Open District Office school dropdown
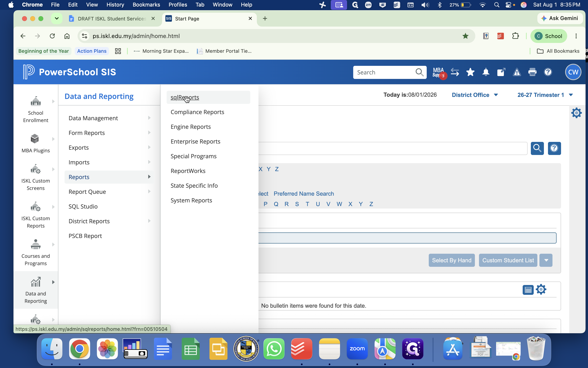The image size is (588, 368). point(475,95)
